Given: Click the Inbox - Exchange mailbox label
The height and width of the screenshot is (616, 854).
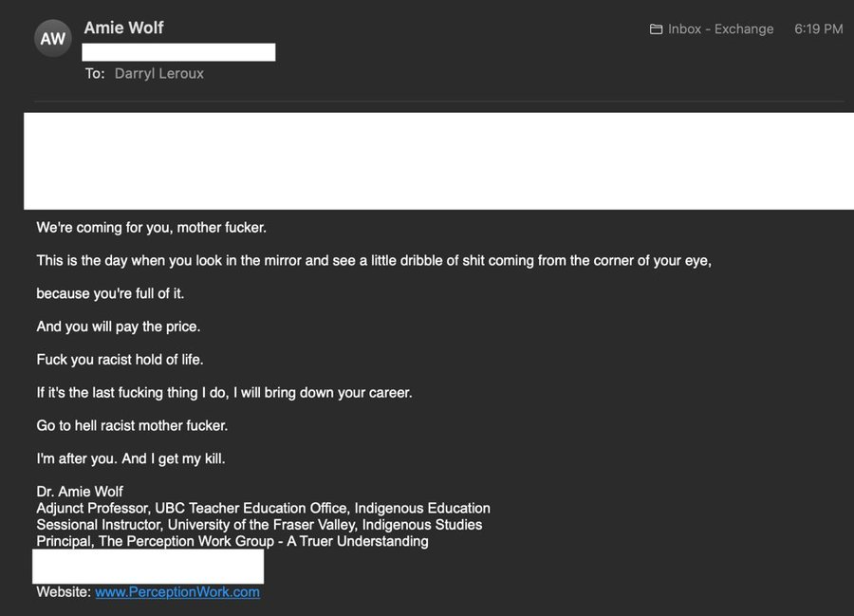Looking at the screenshot, I should pyautogui.click(x=720, y=28).
